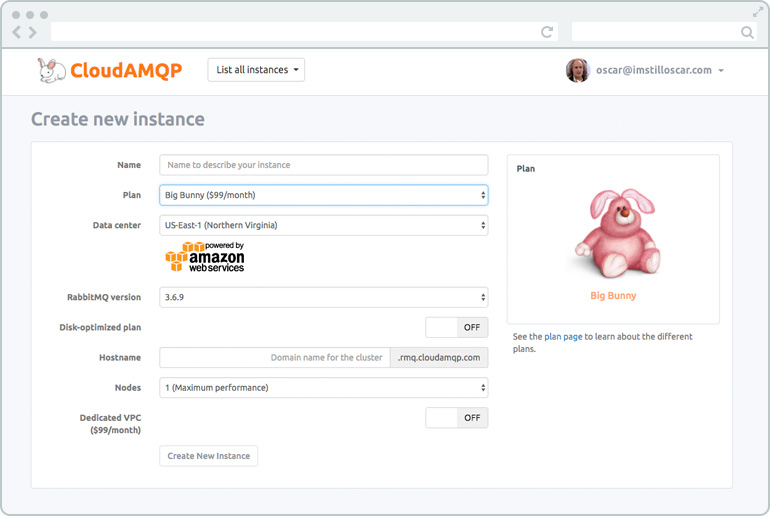Viewport: 770px width, 516px height.
Task: Click the .rmq.cloudamqp.com hostname suffix
Action: 439,357
